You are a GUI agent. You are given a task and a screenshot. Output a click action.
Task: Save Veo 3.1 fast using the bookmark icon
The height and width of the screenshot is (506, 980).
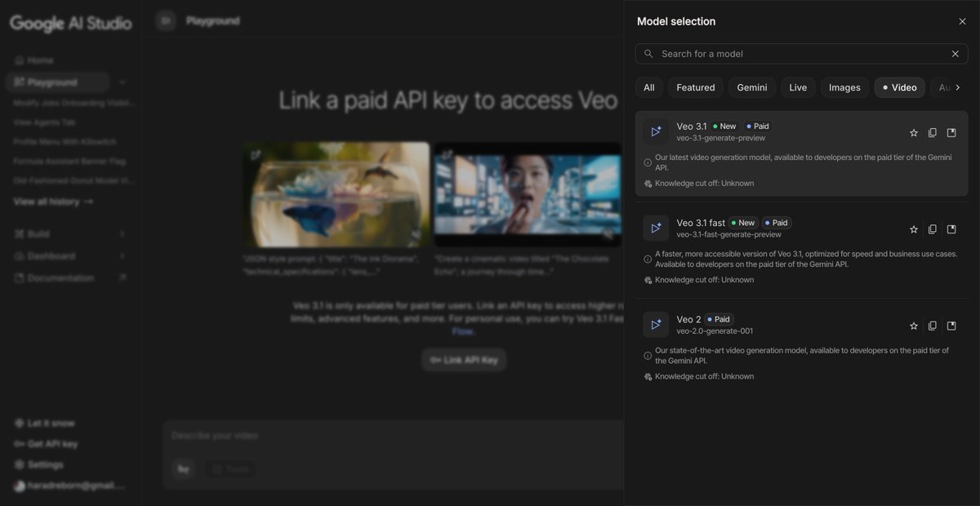click(951, 229)
